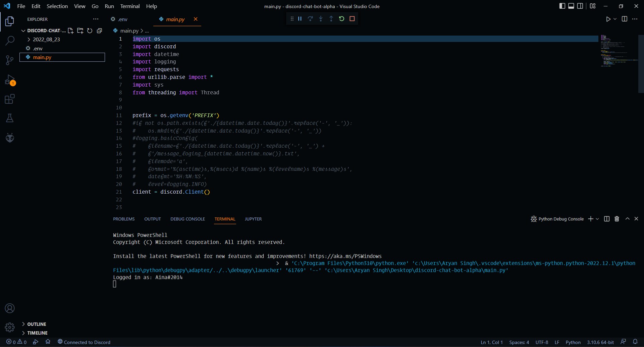Open the Extensions view
Viewport: 644px width, 347px height.
pyautogui.click(x=10, y=99)
